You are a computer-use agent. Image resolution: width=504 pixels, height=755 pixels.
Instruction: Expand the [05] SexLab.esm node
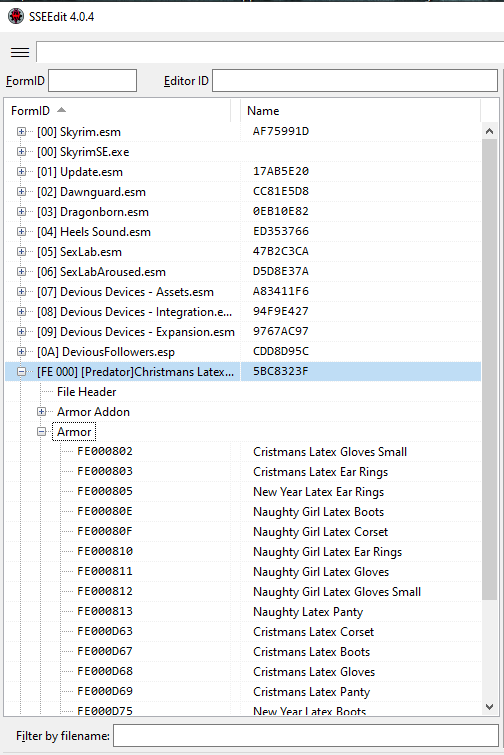pos(21,251)
